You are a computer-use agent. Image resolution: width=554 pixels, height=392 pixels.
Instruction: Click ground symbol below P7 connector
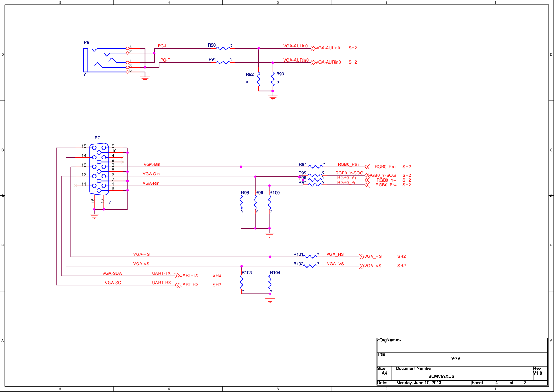(x=94, y=216)
